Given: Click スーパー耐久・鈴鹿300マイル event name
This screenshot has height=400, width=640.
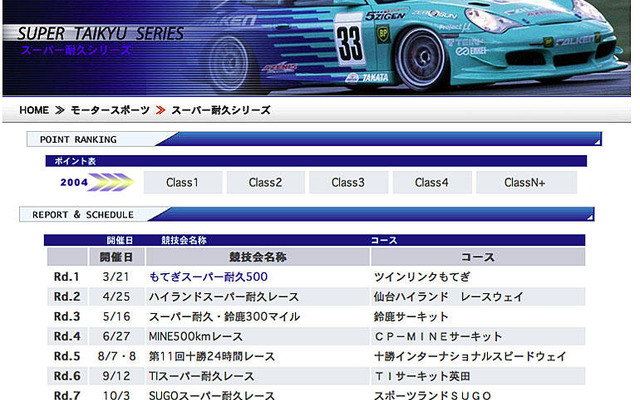Looking at the screenshot, I should tap(224, 317).
